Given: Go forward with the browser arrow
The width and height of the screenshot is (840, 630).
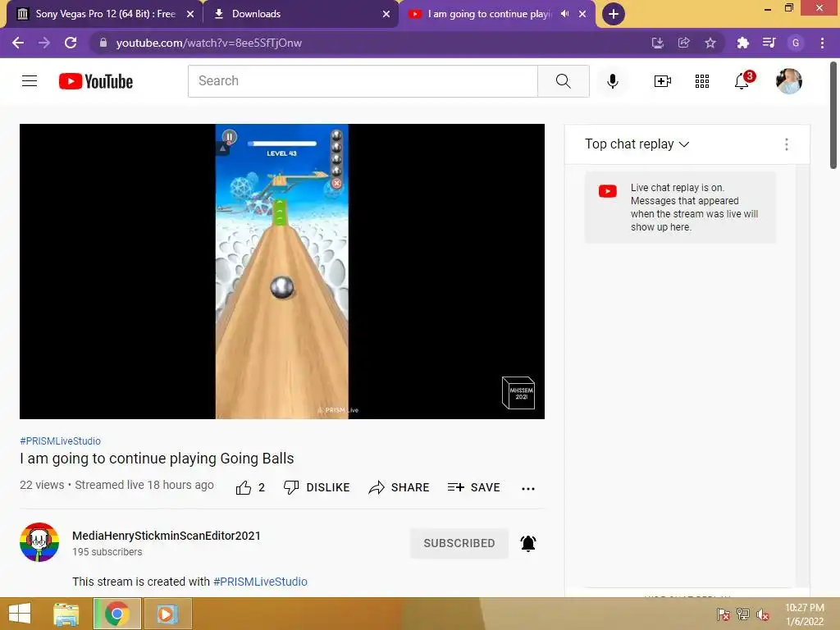Looking at the screenshot, I should [44, 43].
